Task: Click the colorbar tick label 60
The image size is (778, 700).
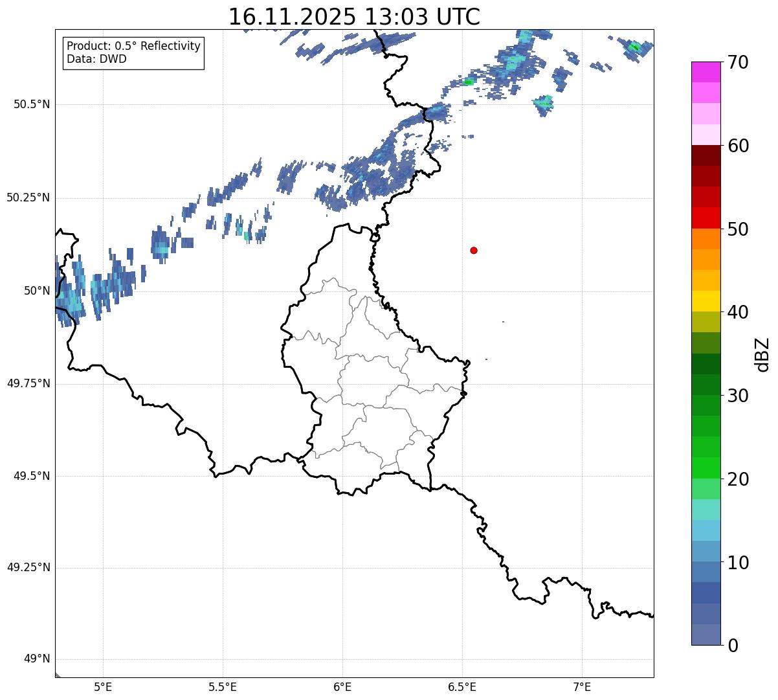Action: [x=737, y=146]
